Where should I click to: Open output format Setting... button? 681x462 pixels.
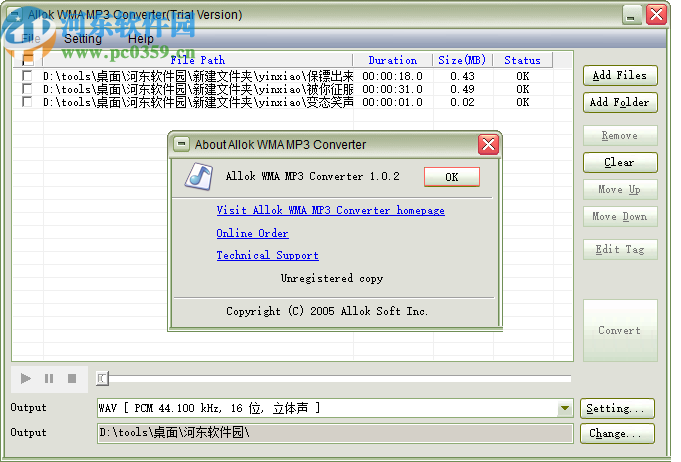[617, 408]
